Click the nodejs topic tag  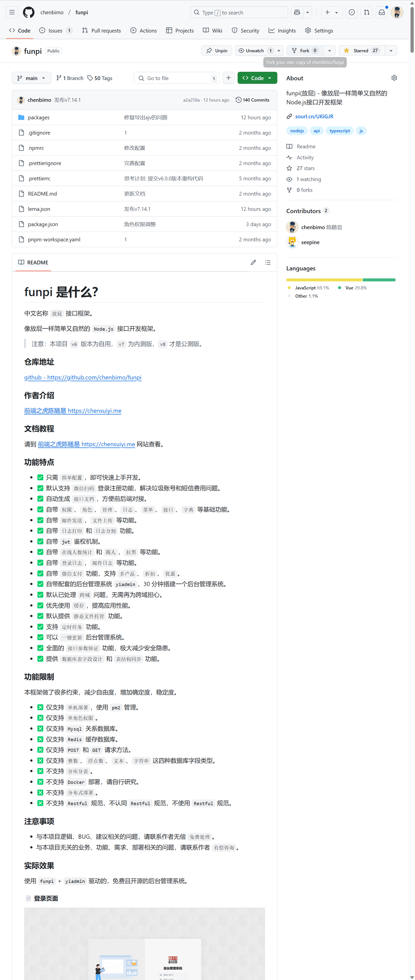pyautogui.click(x=297, y=131)
